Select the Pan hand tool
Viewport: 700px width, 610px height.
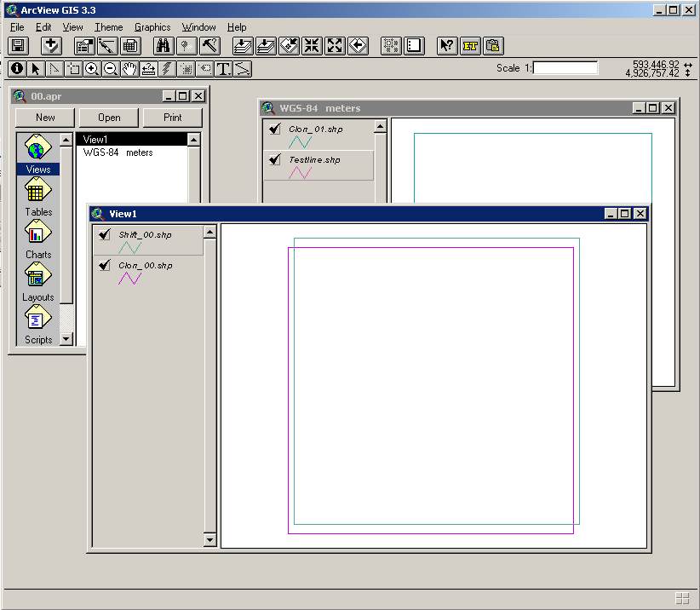click(x=129, y=69)
